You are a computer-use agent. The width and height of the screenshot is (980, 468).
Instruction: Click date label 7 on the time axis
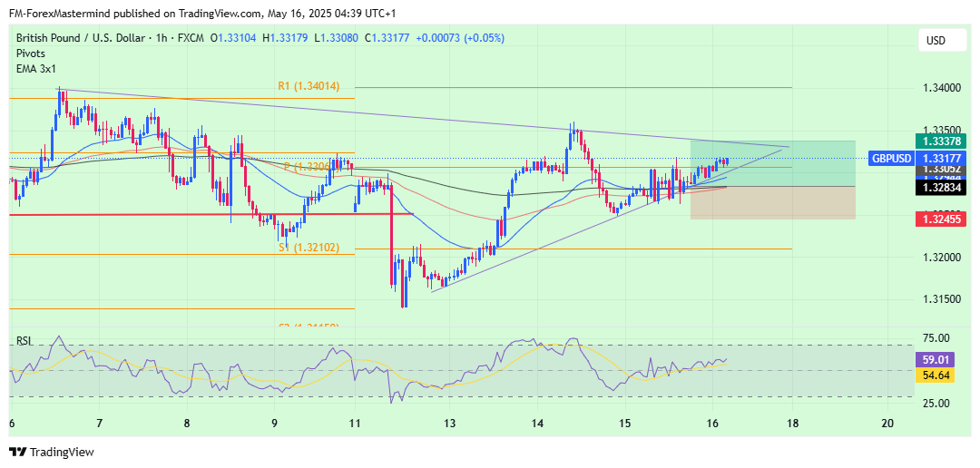click(100, 424)
